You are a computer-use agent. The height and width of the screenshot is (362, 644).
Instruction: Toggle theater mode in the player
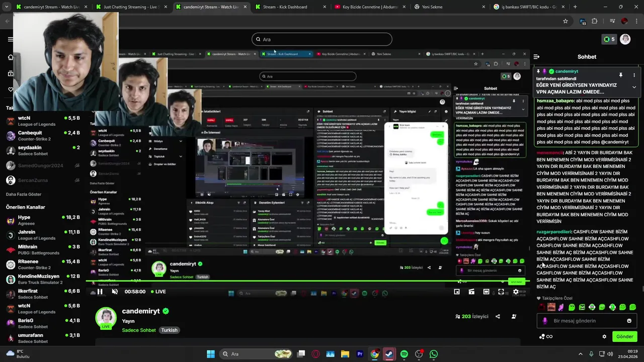(x=486, y=292)
